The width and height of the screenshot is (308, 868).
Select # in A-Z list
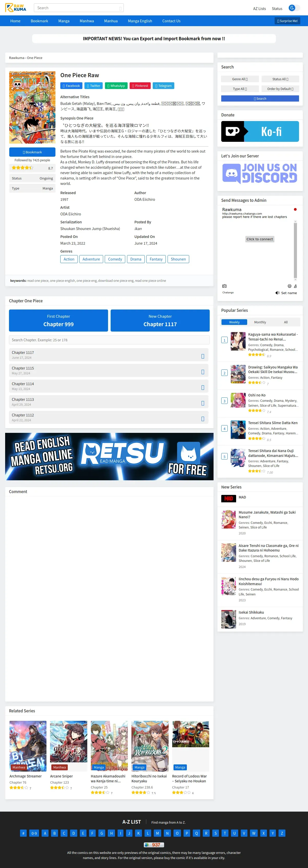click(x=23, y=833)
